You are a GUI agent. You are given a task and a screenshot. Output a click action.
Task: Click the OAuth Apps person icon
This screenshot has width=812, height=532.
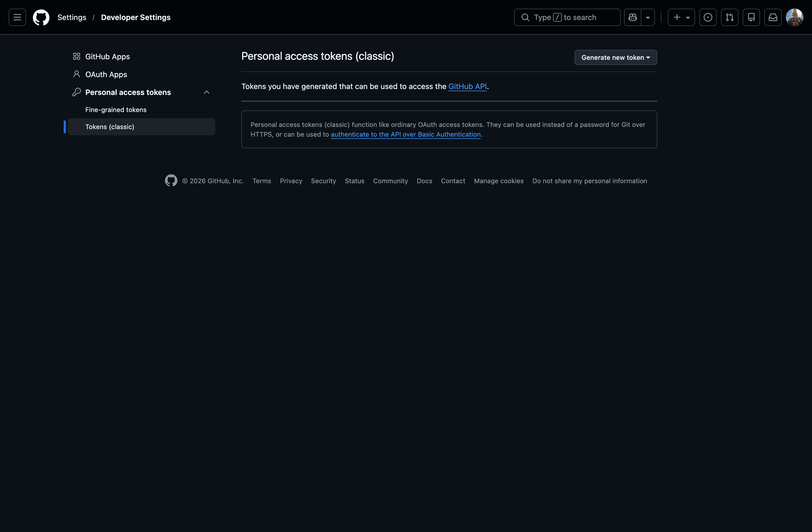pyautogui.click(x=76, y=74)
